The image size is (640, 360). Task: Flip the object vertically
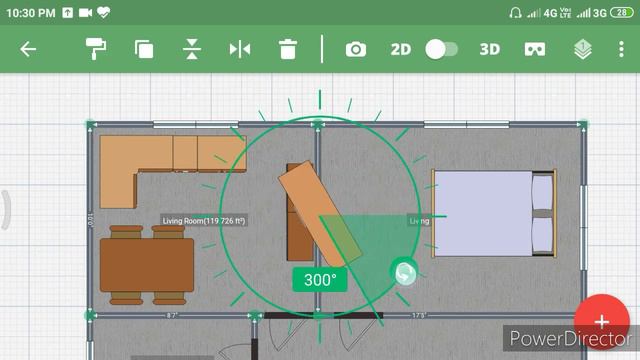[x=192, y=49]
